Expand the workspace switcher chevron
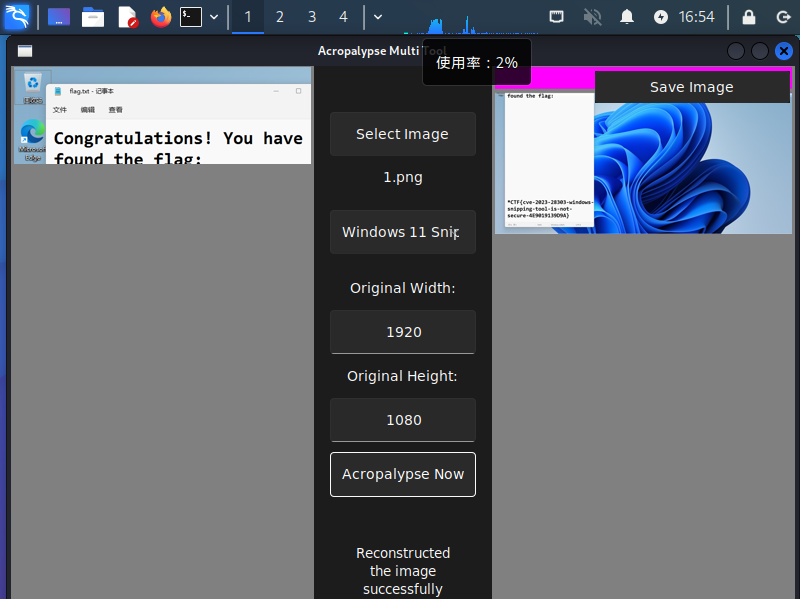 [x=377, y=17]
